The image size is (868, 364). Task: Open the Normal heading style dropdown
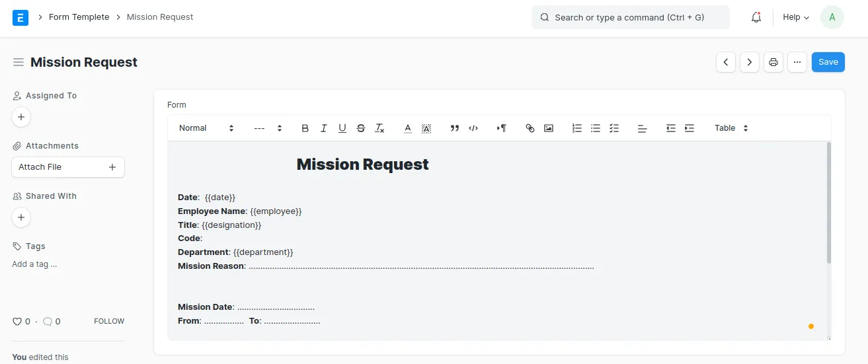pos(206,128)
